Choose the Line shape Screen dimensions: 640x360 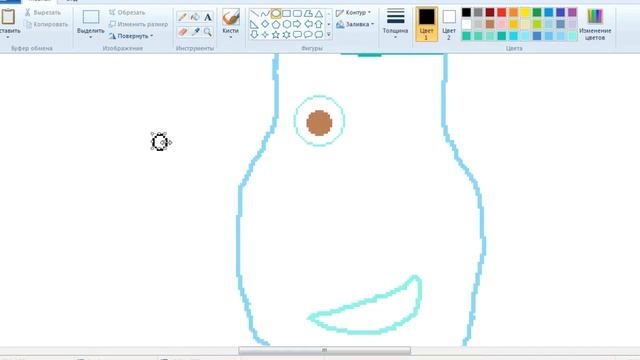pyautogui.click(x=254, y=13)
